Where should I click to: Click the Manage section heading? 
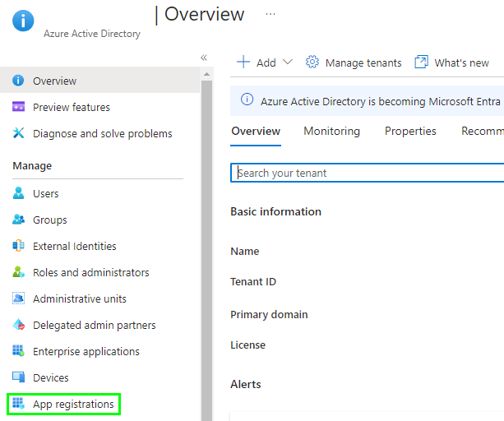pyautogui.click(x=32, y=166)
